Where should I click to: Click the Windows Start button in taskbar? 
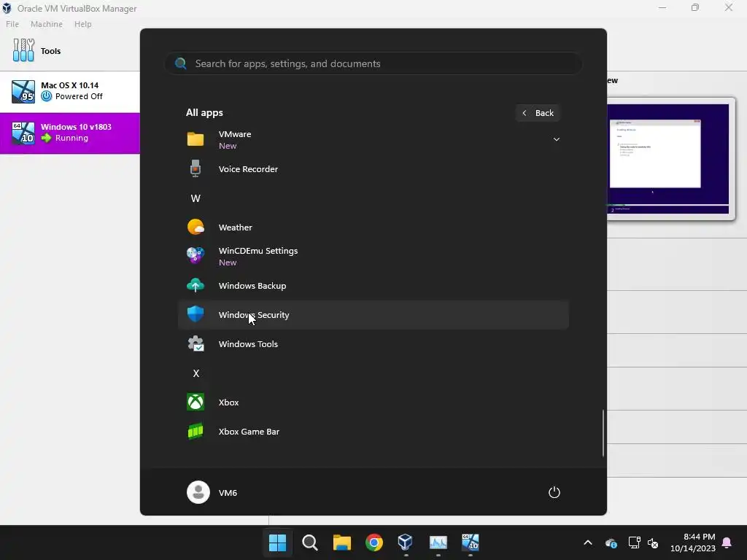click(277, 542)
